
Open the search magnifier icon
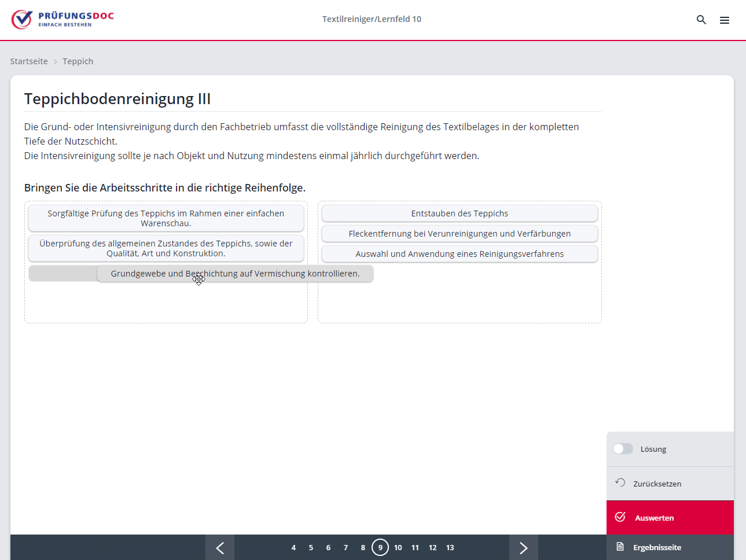(701, 20)
